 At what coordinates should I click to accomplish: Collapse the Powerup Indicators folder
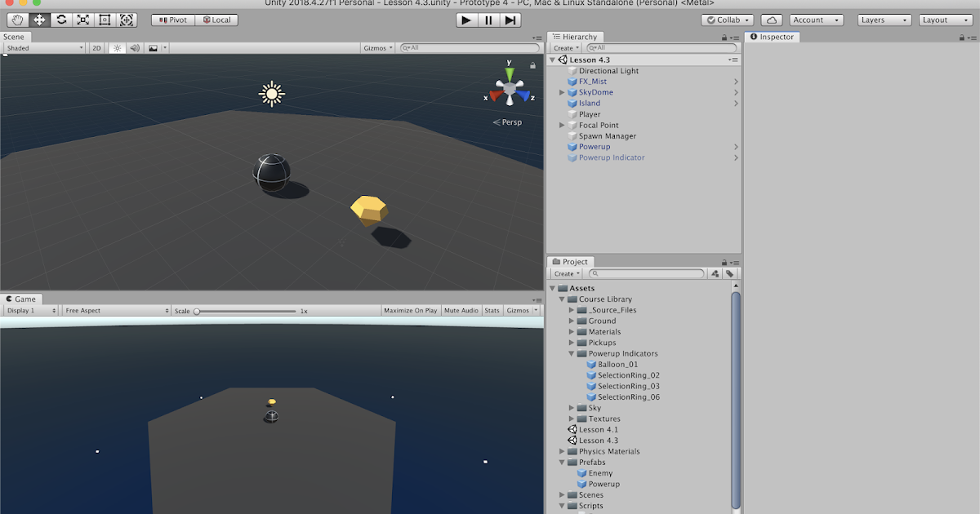click(x=570, y=353)
